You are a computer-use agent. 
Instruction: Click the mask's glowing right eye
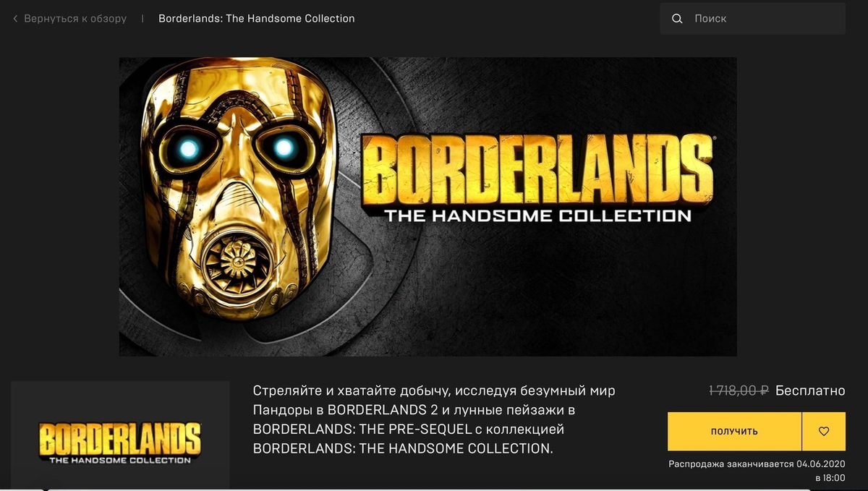point(284,148)
